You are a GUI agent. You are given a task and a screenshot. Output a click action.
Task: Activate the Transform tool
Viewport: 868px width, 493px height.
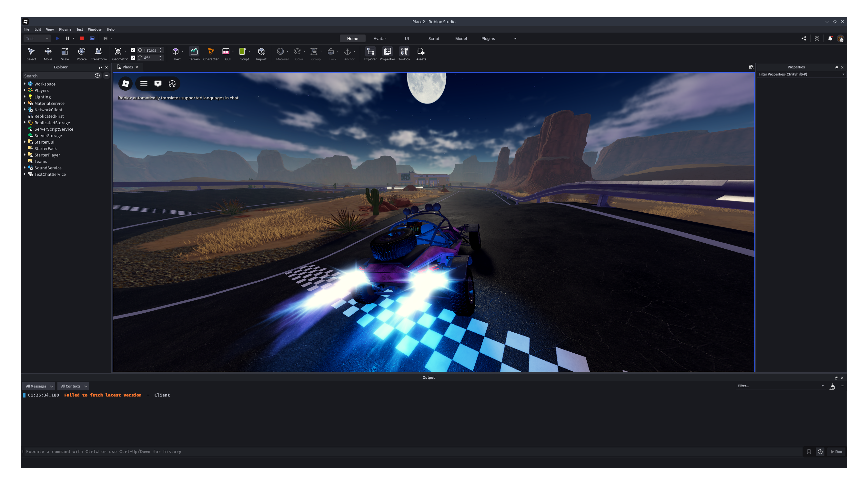[x=98, y=54]
